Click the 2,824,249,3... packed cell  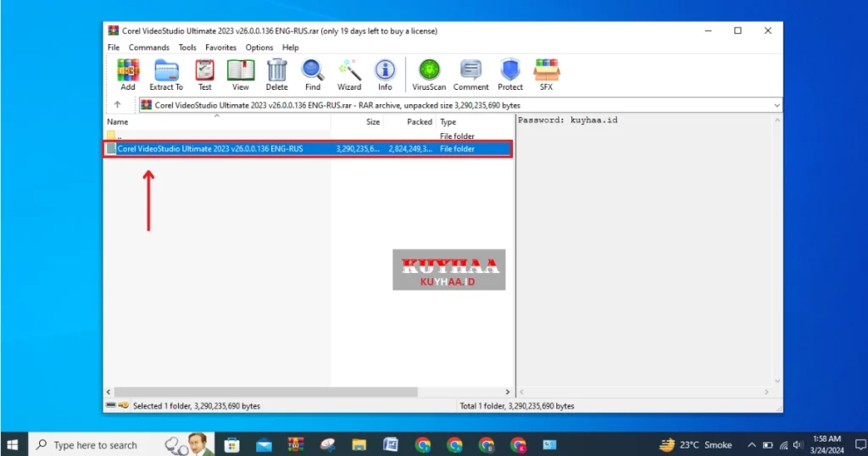410,149
